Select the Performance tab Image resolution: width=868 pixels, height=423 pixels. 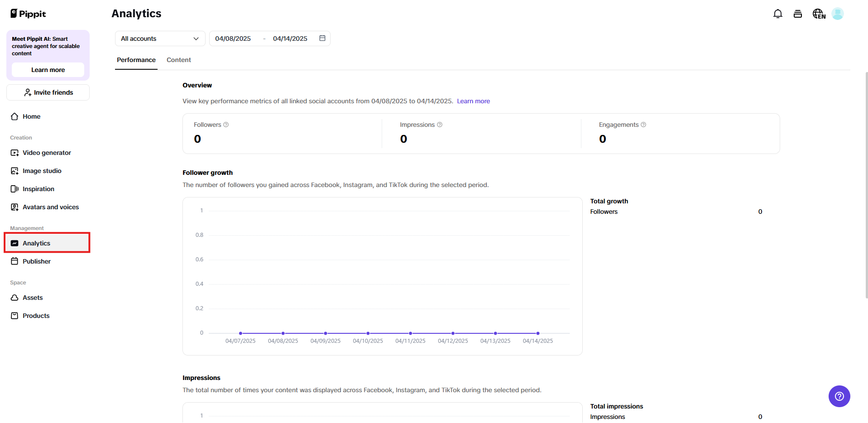(136, 60)
